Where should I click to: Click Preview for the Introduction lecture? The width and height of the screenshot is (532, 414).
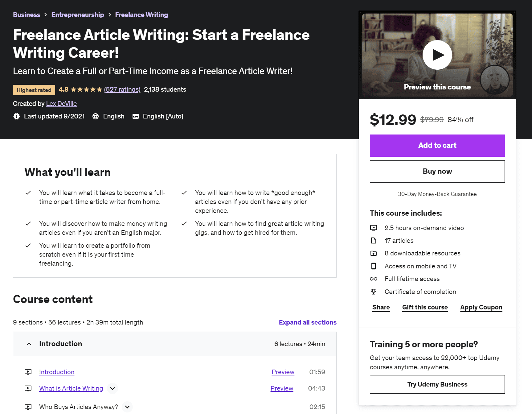point(283,372)
